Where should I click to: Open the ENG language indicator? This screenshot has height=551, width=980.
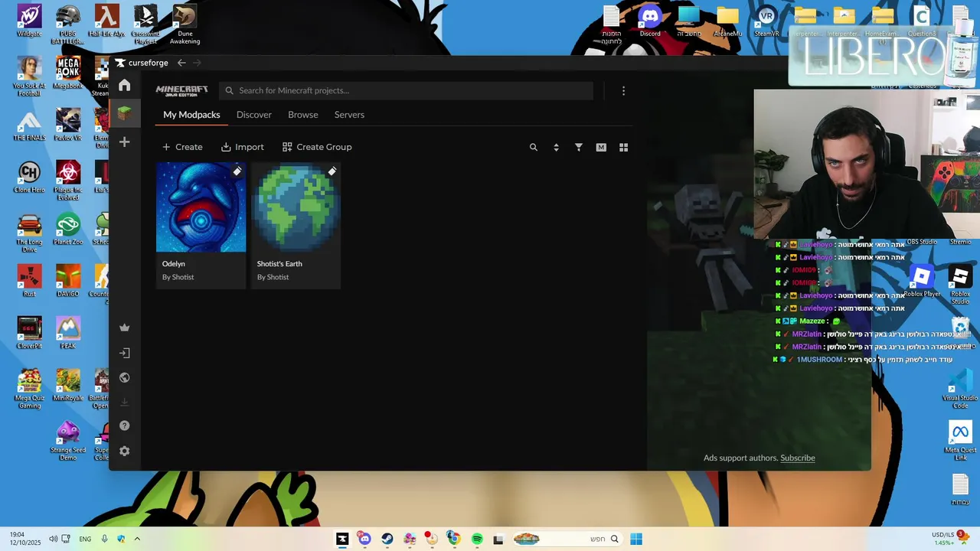85,539
